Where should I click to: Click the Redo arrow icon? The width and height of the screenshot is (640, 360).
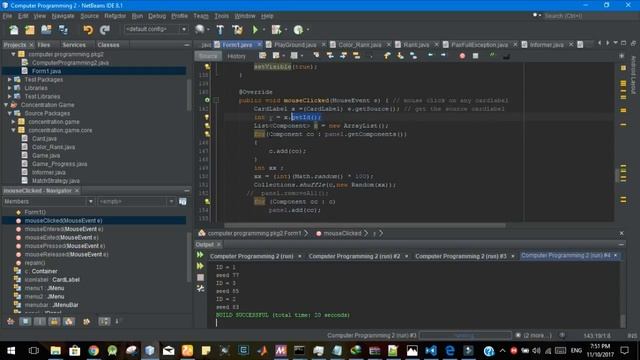(x=105, y=30)
